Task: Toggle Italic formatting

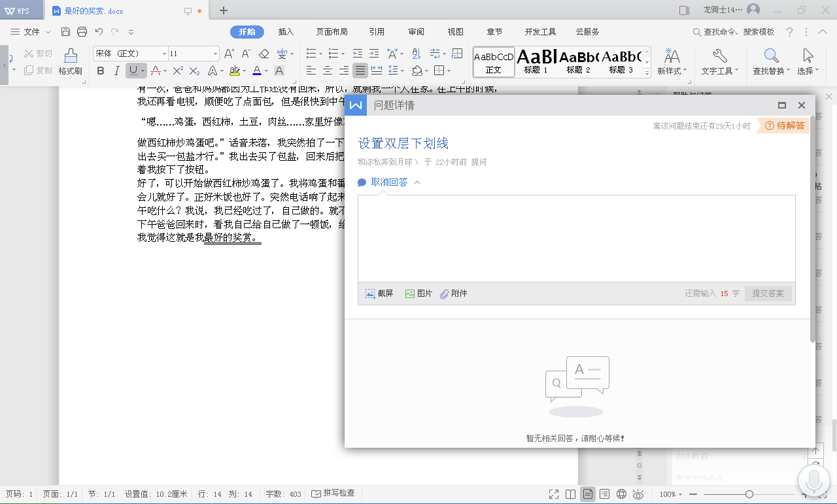Action: pyautogui.click(x=117, y=71)
